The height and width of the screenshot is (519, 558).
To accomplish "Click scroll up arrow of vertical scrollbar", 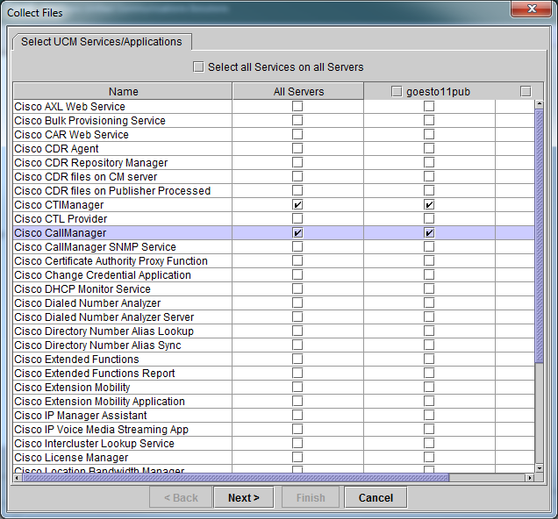I will [x=539, y=104].
